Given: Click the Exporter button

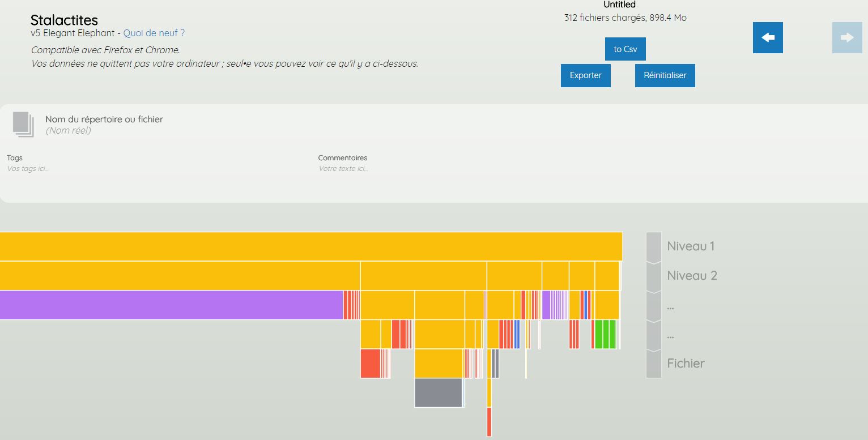Looking at the screenshot, I should (585, 75).
